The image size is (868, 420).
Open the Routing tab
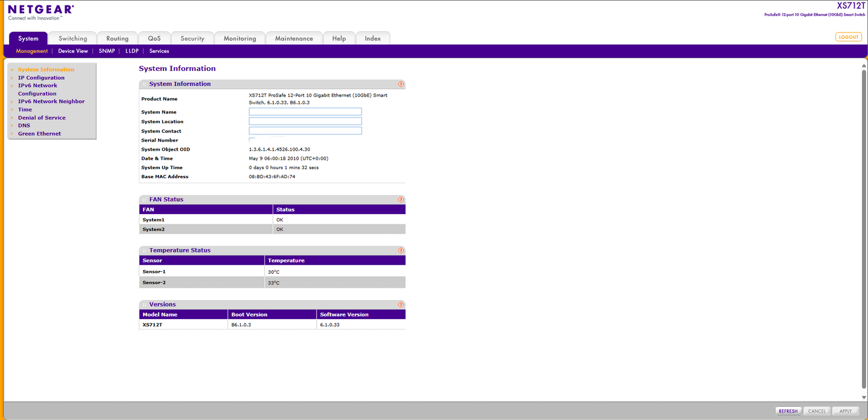coord(117,38)
